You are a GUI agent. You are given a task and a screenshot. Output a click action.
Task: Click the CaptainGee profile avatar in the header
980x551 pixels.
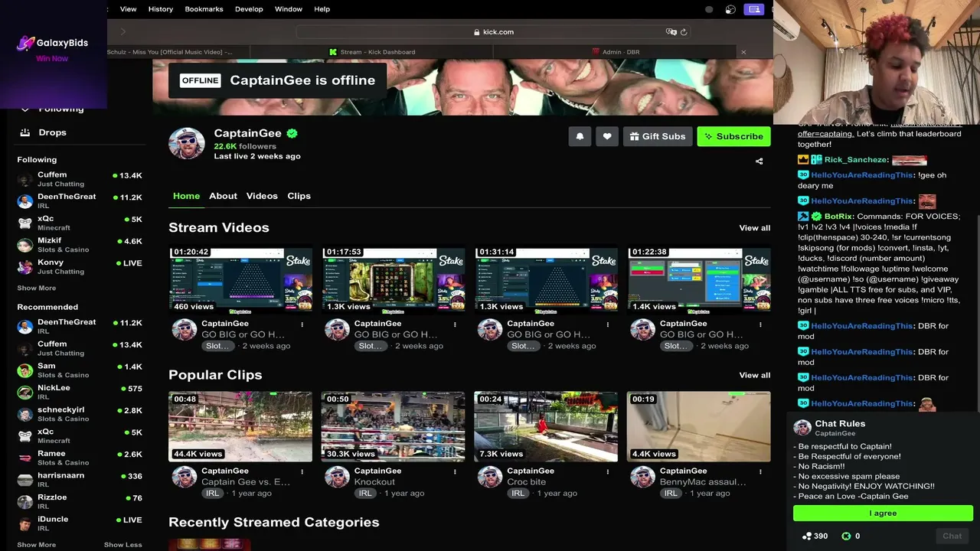(x=187, y=143)
